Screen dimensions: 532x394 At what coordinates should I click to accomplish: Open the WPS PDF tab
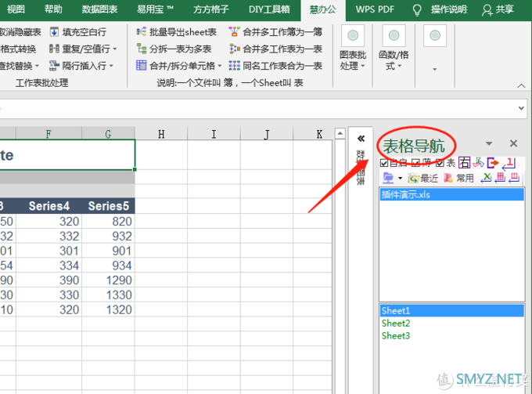pyautogui.click(x=375, y=9)
